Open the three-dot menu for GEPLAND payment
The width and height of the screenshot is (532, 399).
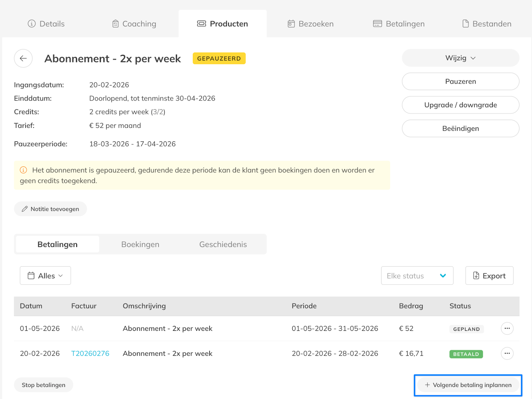(x=507, y=328)
